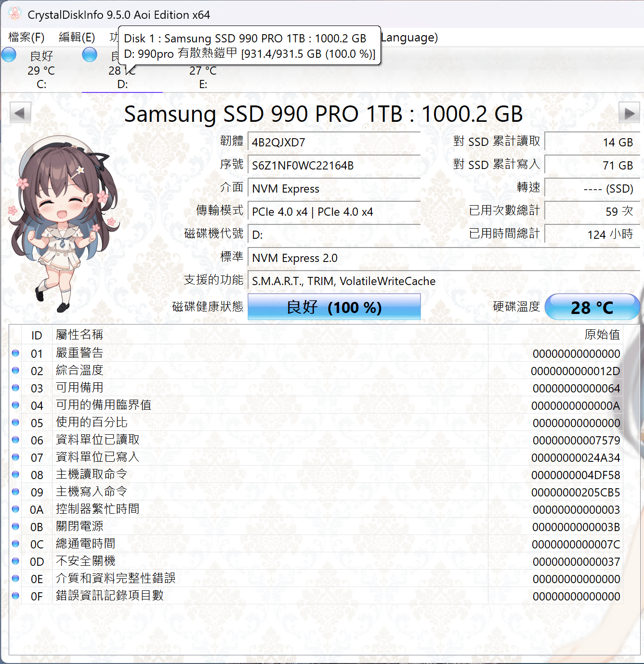Click the CrystalDiskInfo app icon in title bar
Screen dimensions: 644x664
click(x=14, y=14)
